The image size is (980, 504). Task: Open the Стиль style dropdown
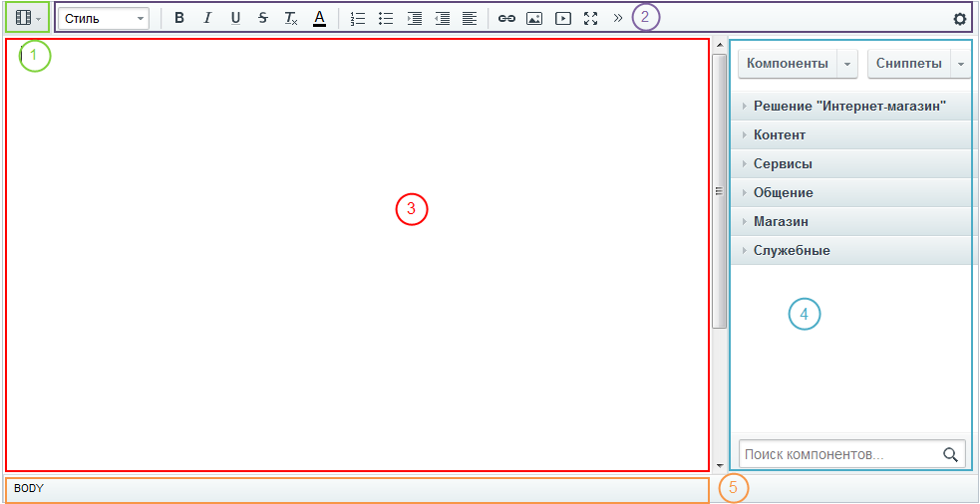[104, 18]
